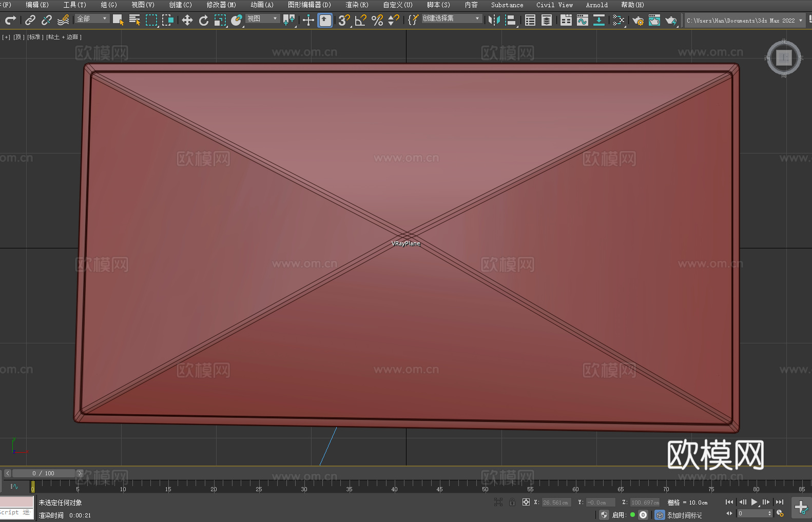Activate the Select and Scale tool
Image resolution: width=812 pixels, height=522 pixels.
(220, 20)
